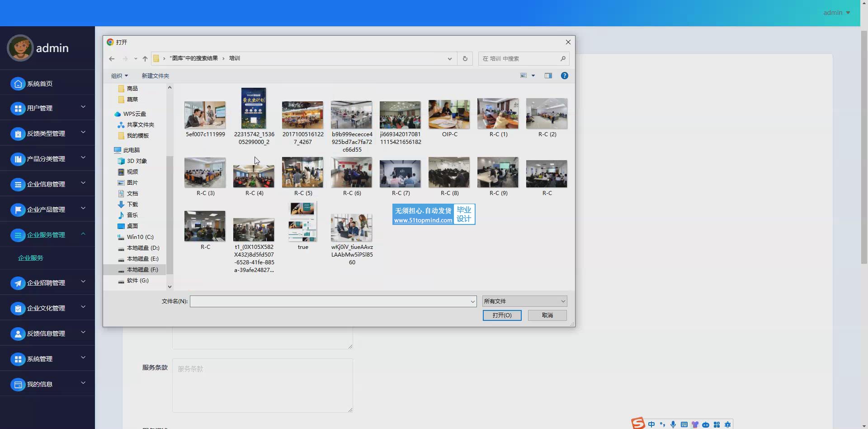Refresh the folder listing

pyautogui.click(x=465, y=59)
